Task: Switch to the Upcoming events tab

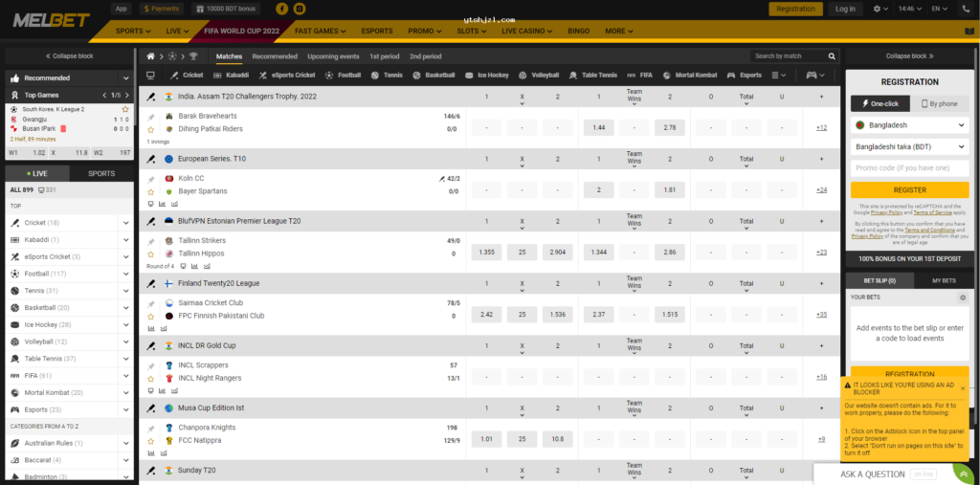Action: click(333, 56)
